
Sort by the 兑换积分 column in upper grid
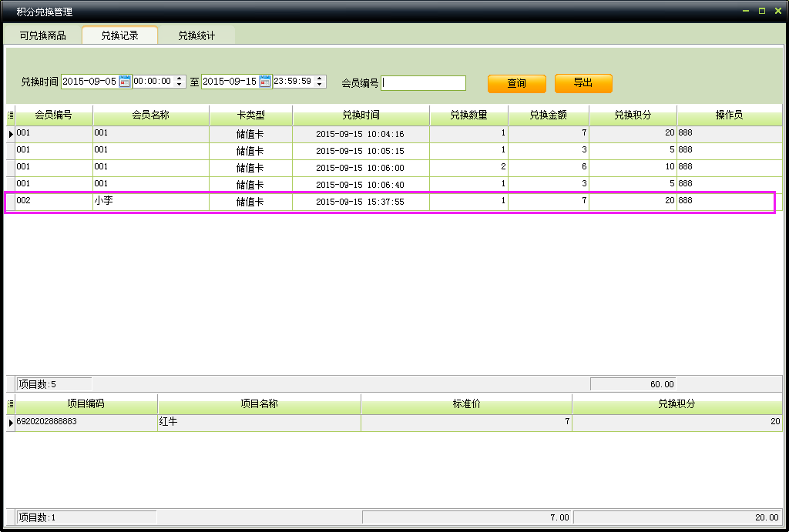pos(633,115)
